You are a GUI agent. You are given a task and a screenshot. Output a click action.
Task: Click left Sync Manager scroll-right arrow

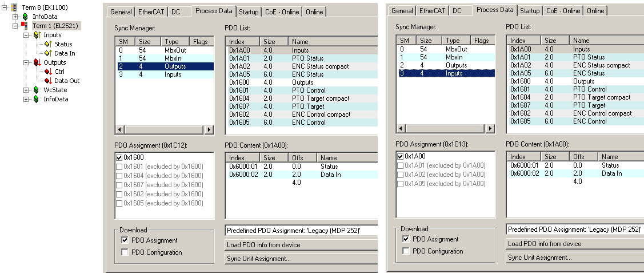[209, 129]
